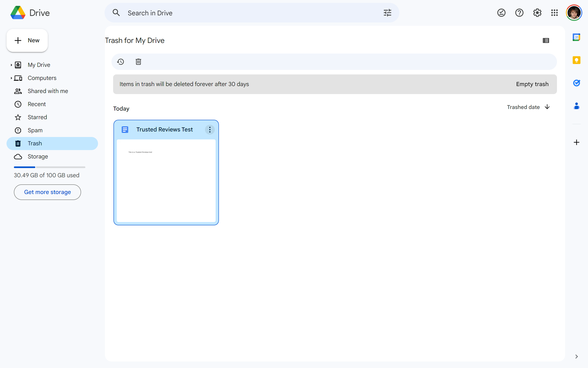The height and width of the screenshot is (368, 588).
Task: Click Get more storage button
Action: [x=47, y=192]
